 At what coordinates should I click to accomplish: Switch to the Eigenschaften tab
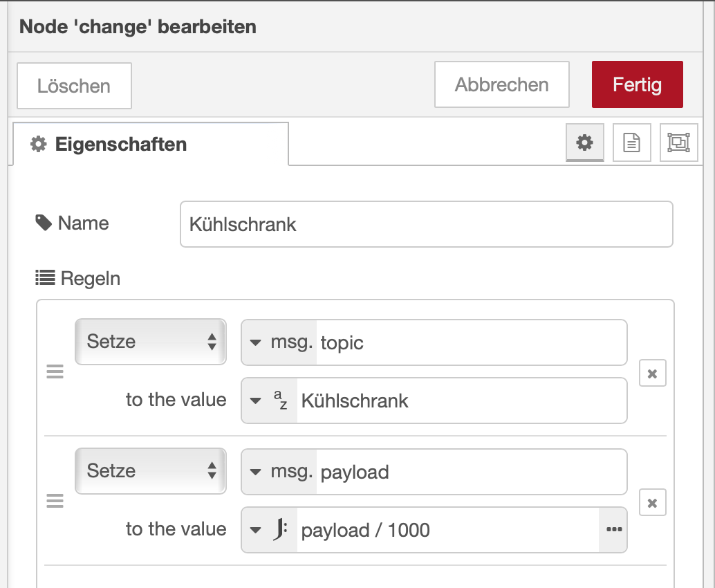(x=151, y=144)
